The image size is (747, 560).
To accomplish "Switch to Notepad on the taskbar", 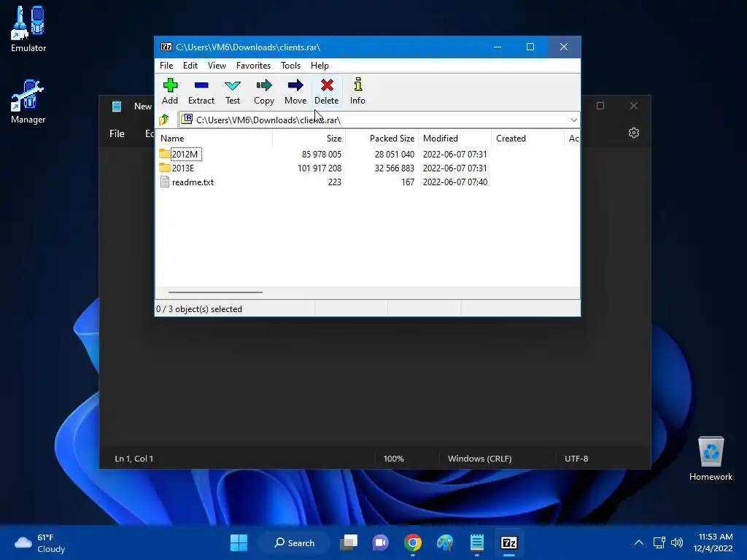I will [477, 542].
